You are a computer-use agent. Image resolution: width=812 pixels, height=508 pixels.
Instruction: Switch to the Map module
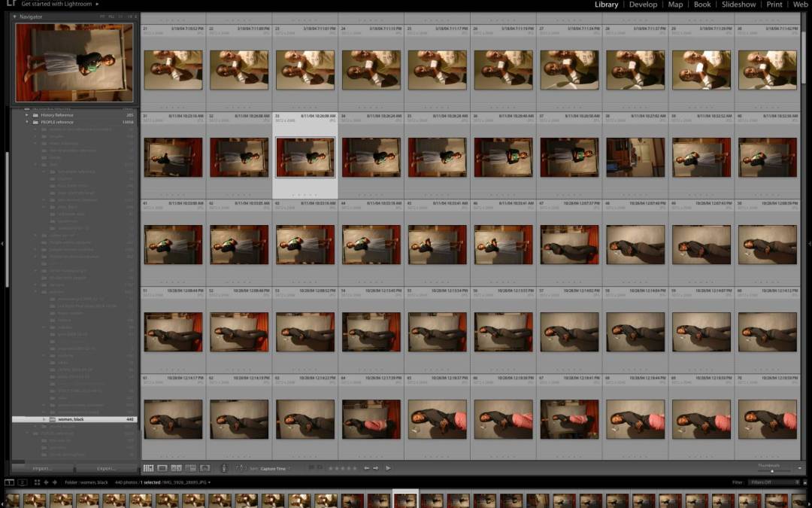tap(675, 5)
